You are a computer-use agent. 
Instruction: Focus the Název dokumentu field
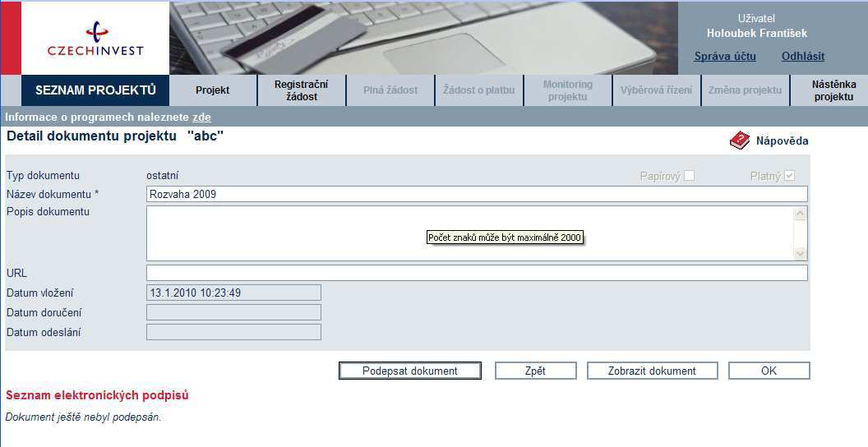[x=477, y=194]
